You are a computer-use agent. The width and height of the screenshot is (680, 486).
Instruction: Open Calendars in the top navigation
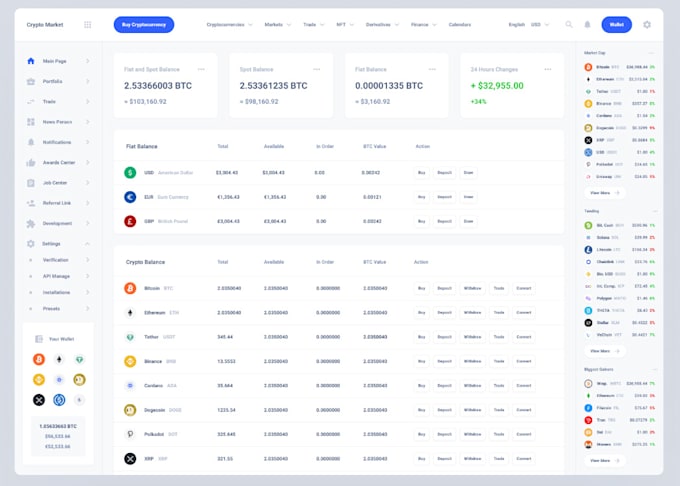(x=460, y=25)
